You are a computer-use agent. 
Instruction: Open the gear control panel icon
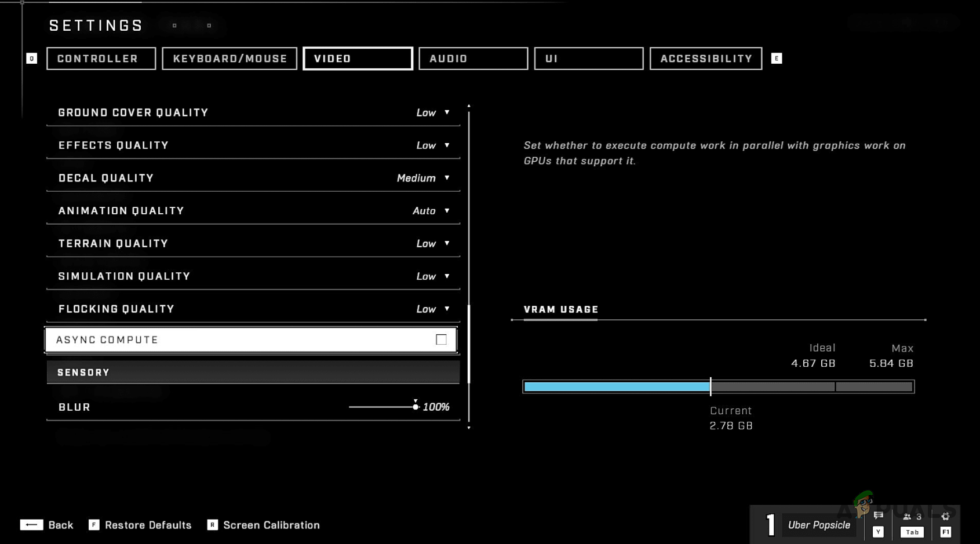[945, 516]
